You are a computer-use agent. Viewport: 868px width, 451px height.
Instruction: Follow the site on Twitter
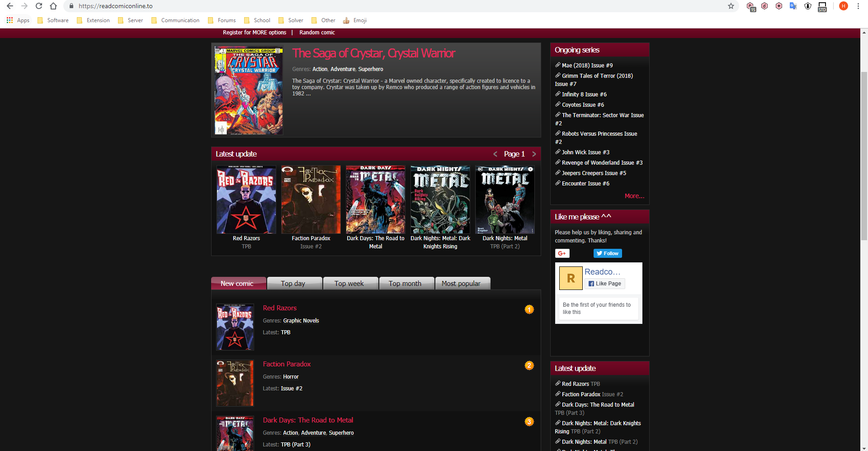click(x=608, y=253)
